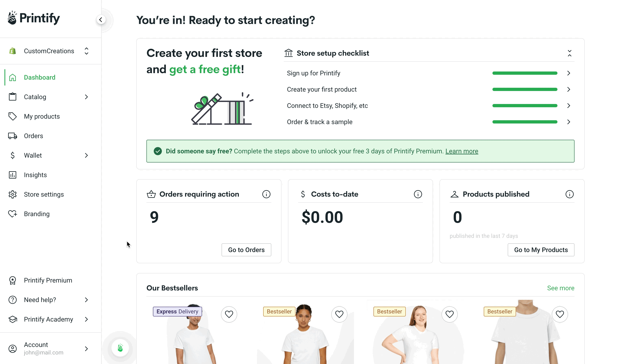Heart the first Bestseller t-shirt

339,314
